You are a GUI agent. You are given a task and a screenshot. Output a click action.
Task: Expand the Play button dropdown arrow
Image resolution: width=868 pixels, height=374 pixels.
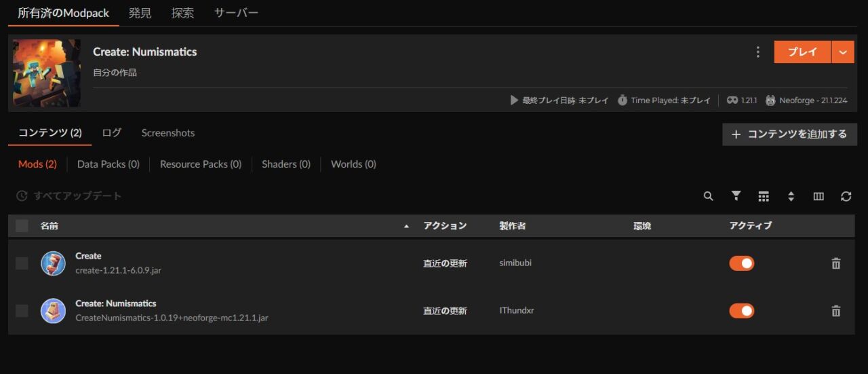[x=843, y=52]
